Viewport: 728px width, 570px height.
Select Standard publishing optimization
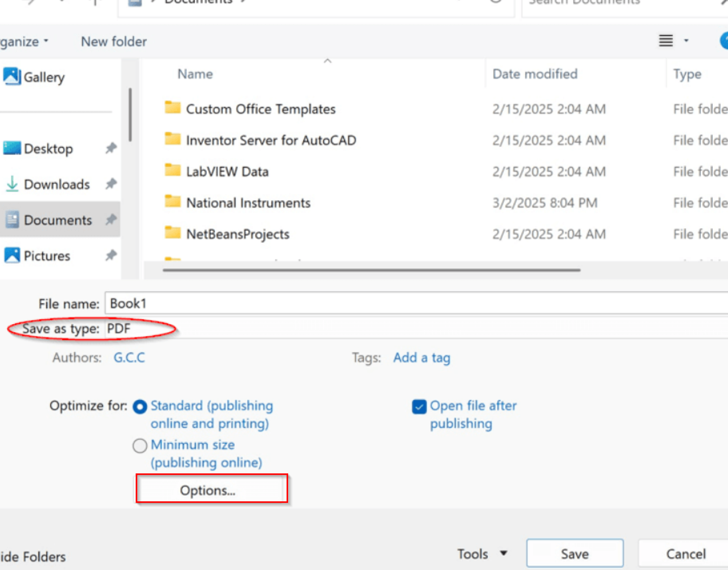click(139, 407)
